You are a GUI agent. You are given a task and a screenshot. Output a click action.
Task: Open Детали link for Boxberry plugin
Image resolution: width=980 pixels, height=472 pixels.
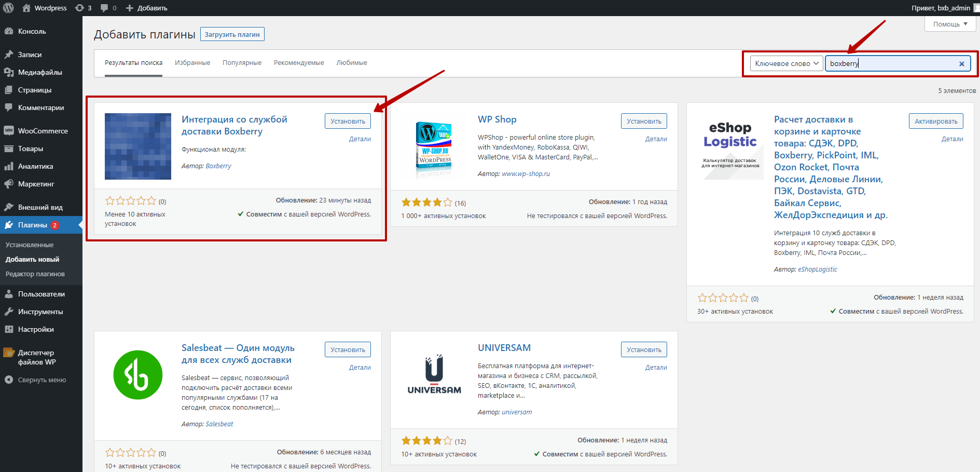(360, 139)
